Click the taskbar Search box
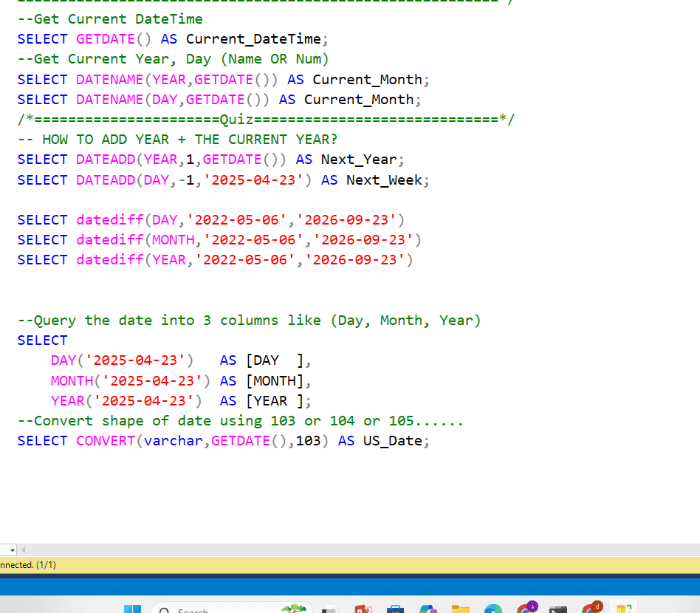 tap(231, 609)
